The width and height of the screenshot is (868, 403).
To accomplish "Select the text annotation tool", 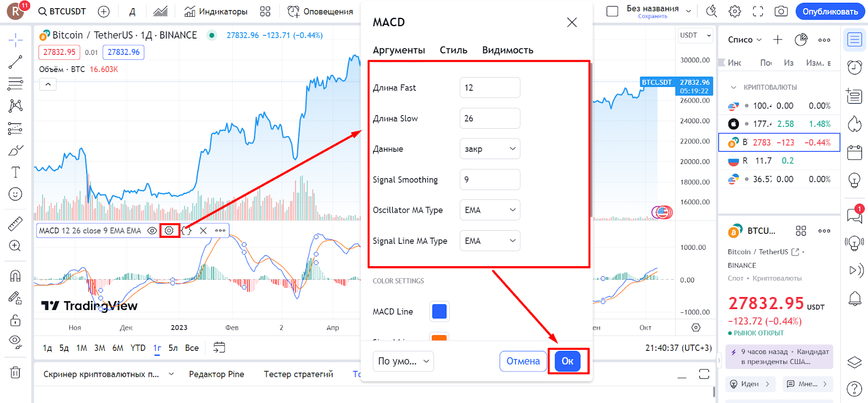I will [15, 172].
